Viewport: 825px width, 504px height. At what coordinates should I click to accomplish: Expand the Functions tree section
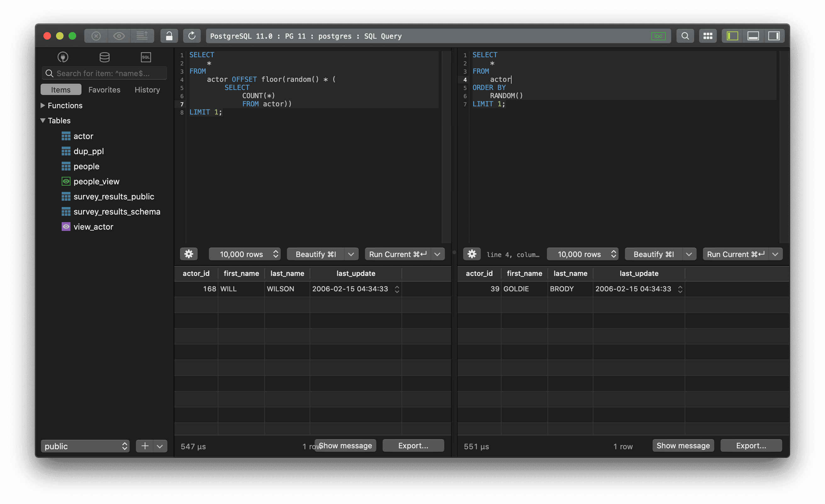pos(43,105)
